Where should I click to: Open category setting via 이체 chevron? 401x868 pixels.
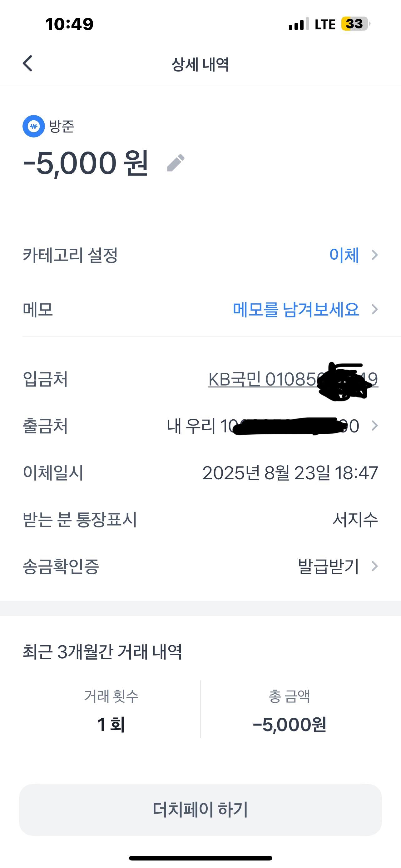(x=374, y=255)
